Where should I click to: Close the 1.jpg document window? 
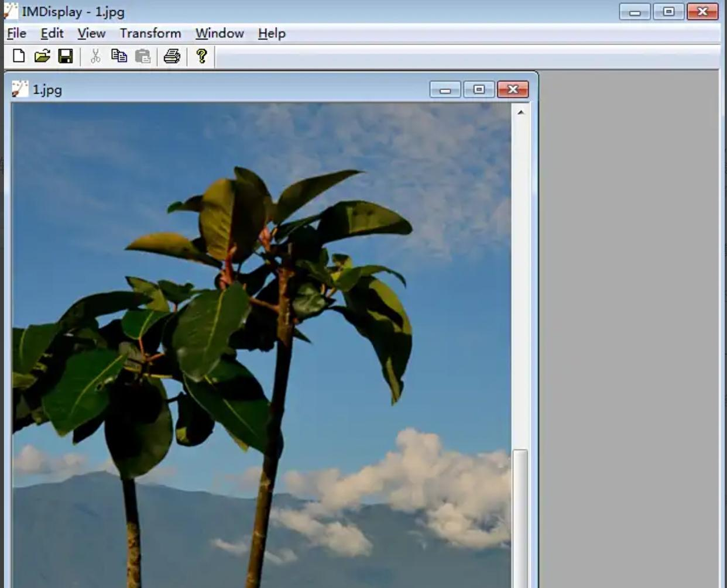[x=513, y=90]
